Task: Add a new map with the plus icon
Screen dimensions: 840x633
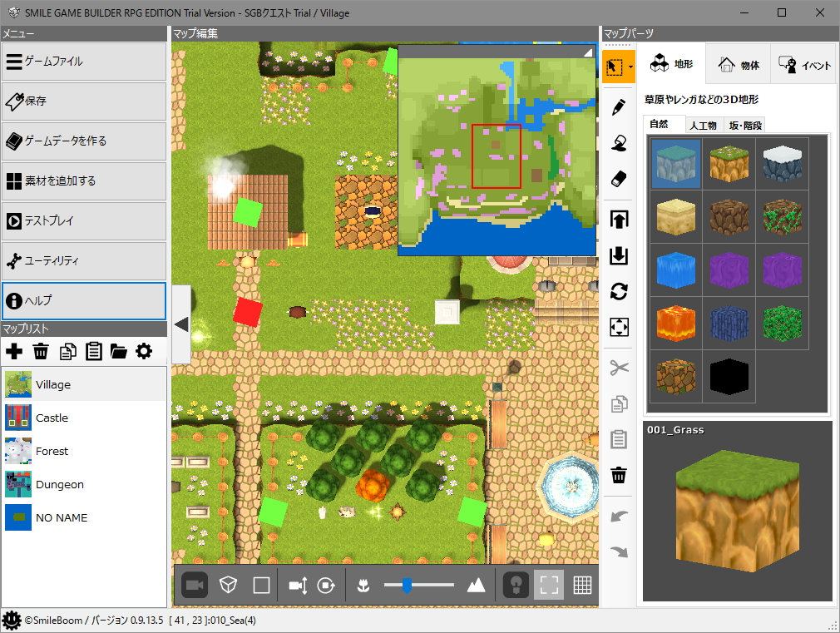Action: [x=14, y=351]
